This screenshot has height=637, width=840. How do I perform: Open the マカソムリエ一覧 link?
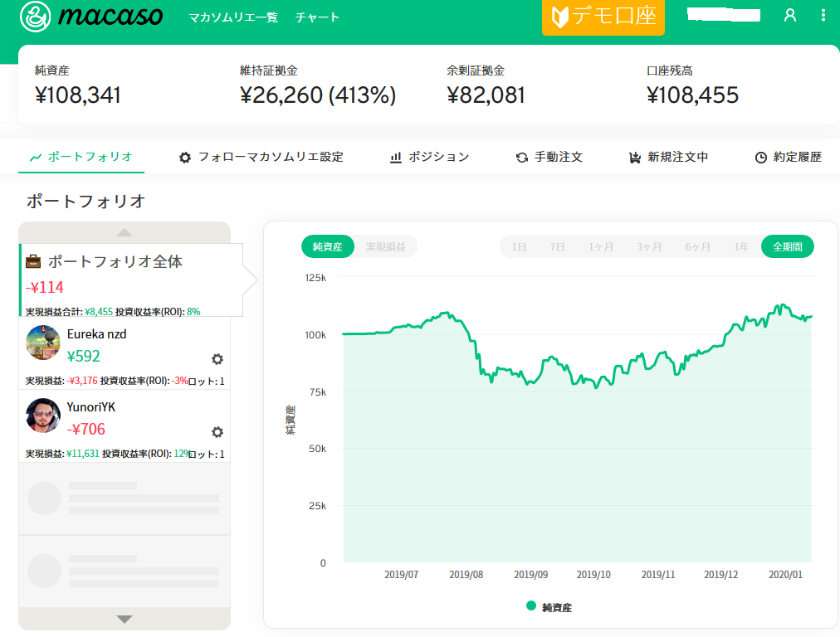coord(233,17)
